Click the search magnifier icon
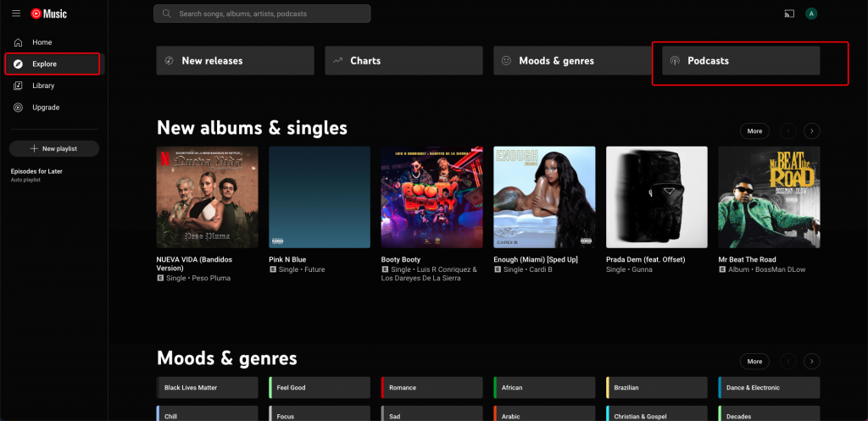The height and width of the screenshot is (421, 868). (166, 14)
